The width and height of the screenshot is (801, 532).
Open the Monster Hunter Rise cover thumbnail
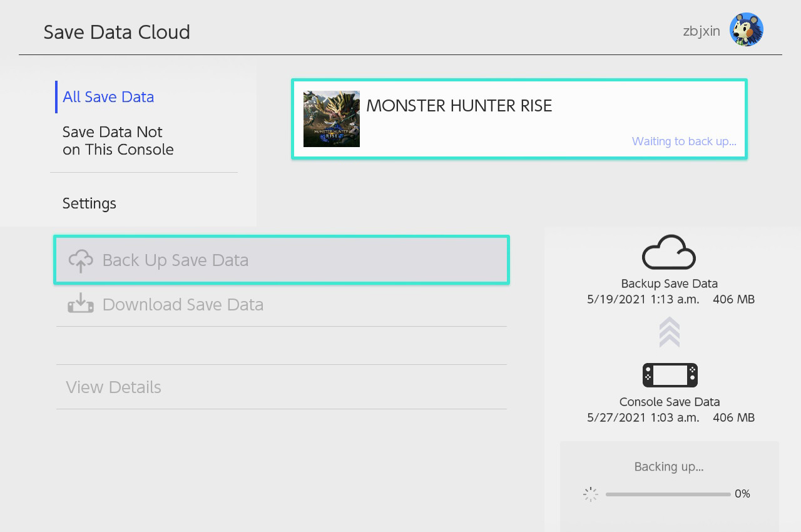[x=332, y=119]
